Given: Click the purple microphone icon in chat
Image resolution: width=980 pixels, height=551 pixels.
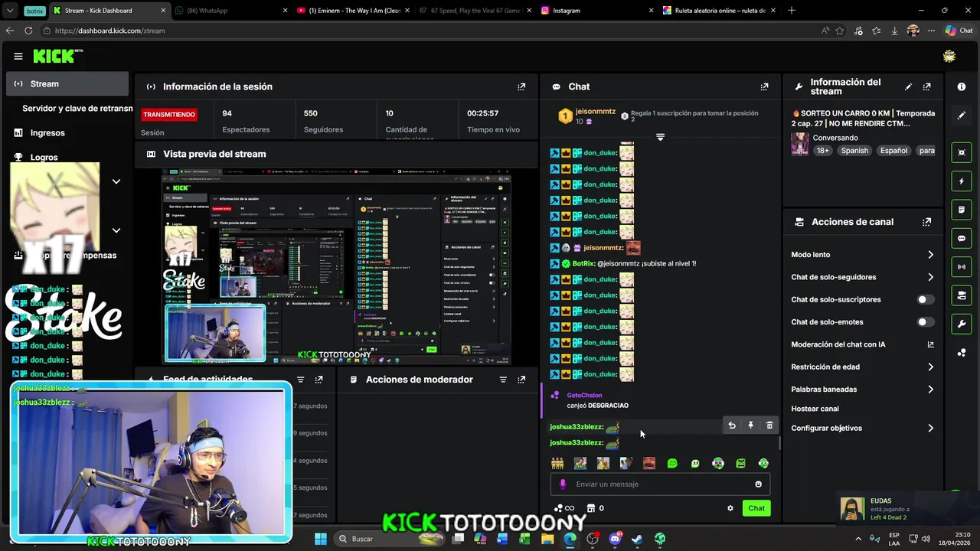Looking at the screenshot, I should coord(563,484).
